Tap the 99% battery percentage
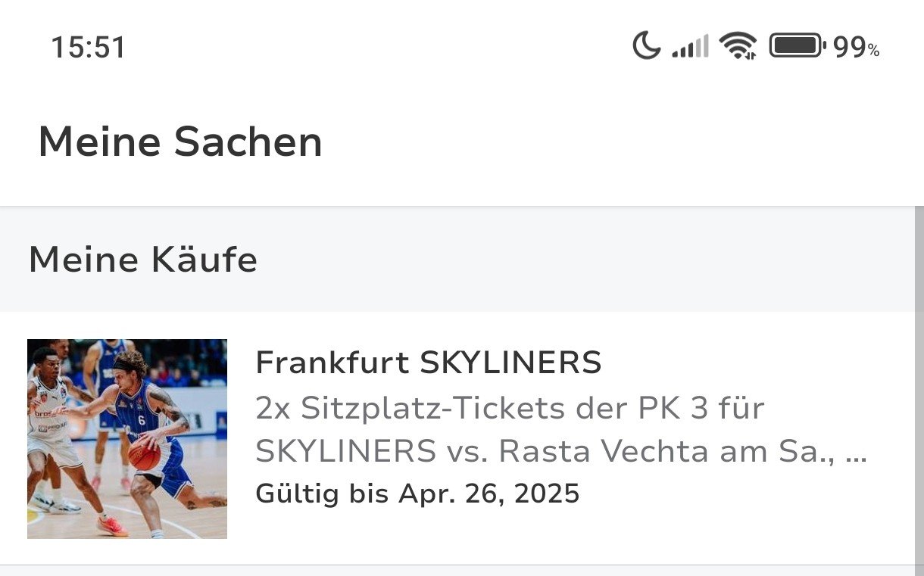This screenshot has width=924, height=576. point(856,48)
